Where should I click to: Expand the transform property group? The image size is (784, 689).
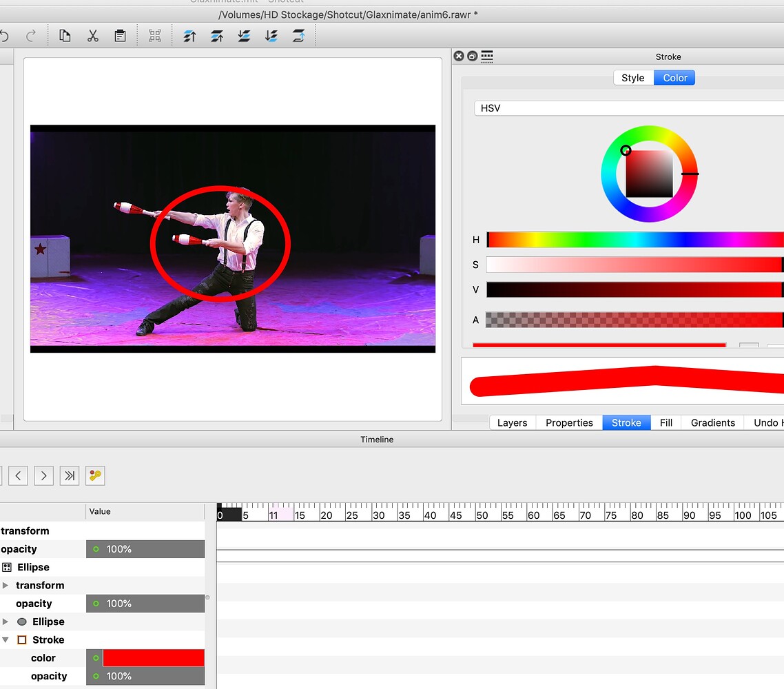point(6,585)
